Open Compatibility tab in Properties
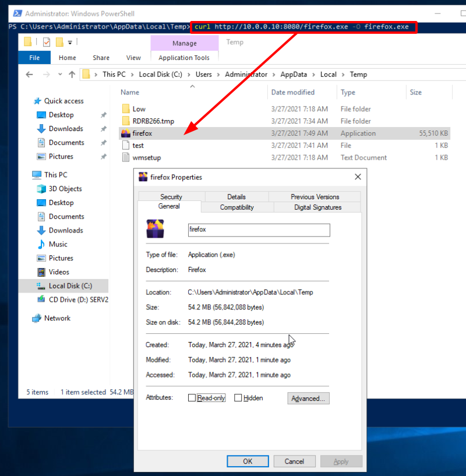Screen dimensions: 466x476 pos(237,207)
